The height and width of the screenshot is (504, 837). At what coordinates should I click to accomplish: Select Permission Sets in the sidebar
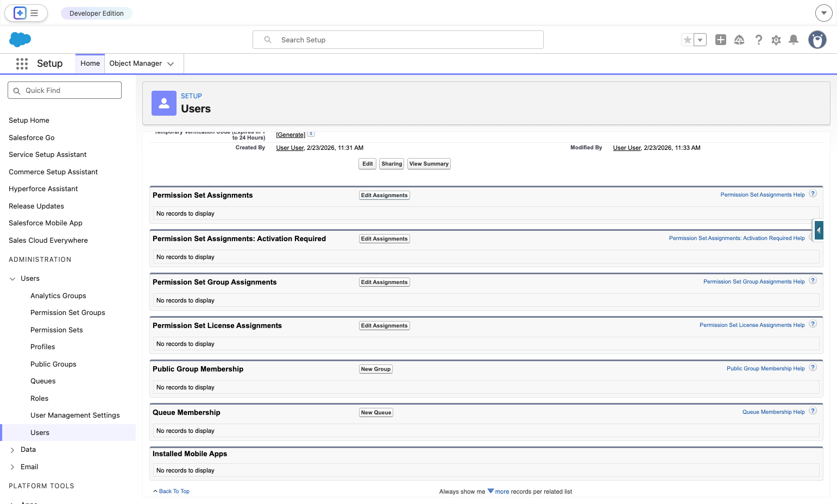[x=56, y=330]
